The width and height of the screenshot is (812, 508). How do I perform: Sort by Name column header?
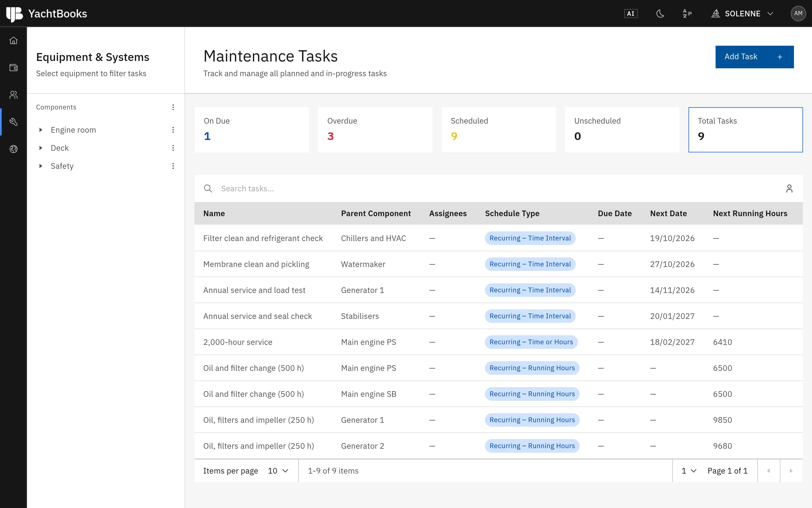214,213
